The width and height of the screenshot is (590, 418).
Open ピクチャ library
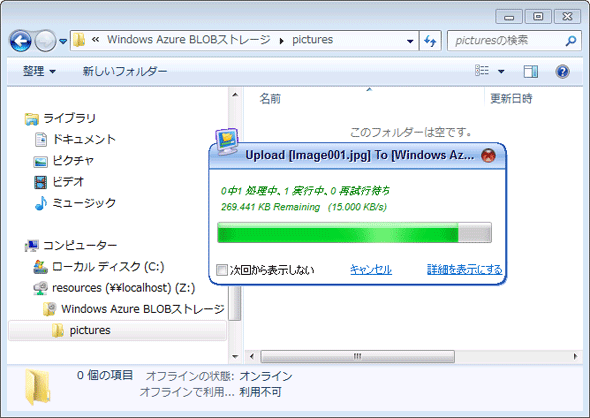click(73, 161)
